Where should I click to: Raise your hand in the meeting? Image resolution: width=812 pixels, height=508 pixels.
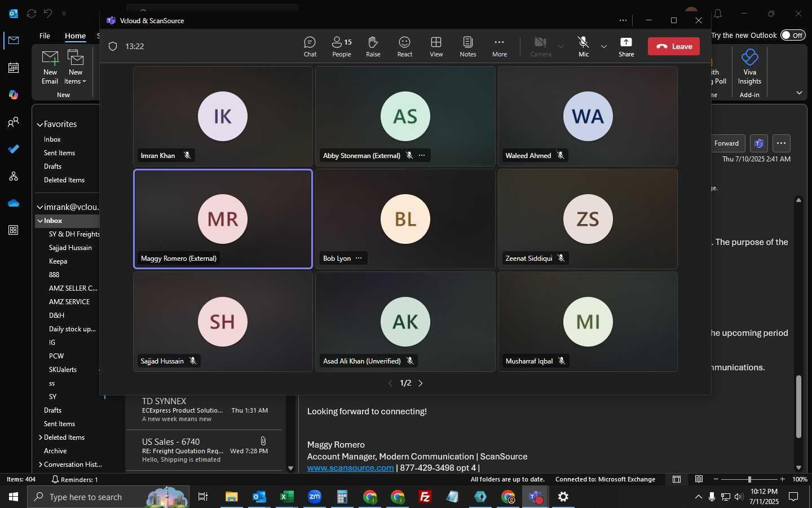[373, 46]
